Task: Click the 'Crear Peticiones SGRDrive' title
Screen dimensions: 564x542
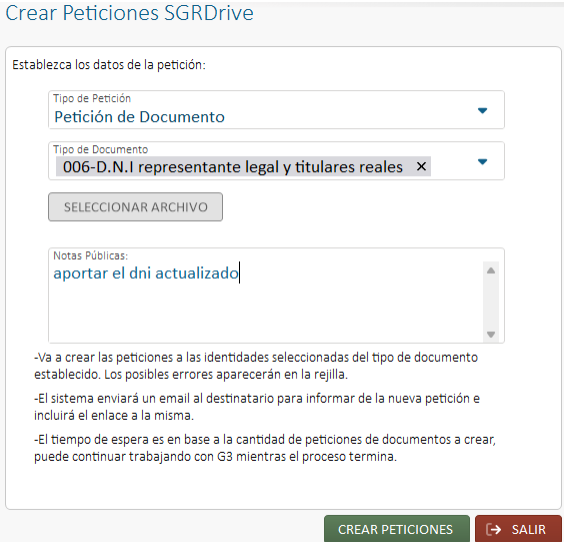Action: click(129, 13)
